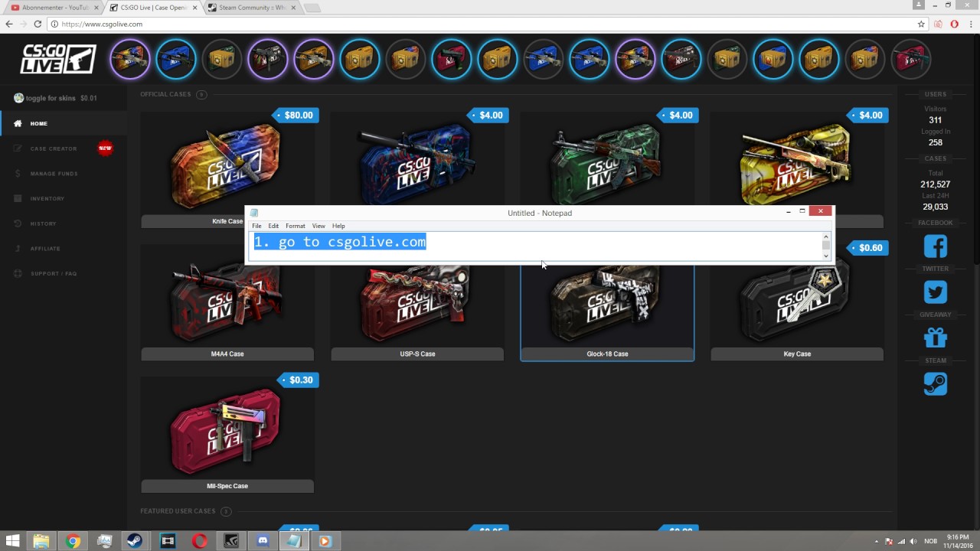Select Home in the left sidebar
The height and width of the screenshot is (551, 980).
[x=64, y=123]
